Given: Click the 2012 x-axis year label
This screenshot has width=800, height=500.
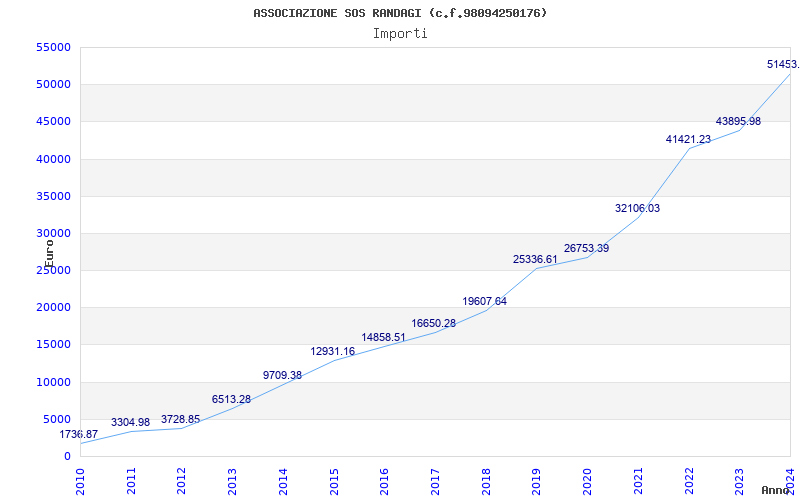Looking at the screenshot, I should pyautogui.click(x=182, y=482).
